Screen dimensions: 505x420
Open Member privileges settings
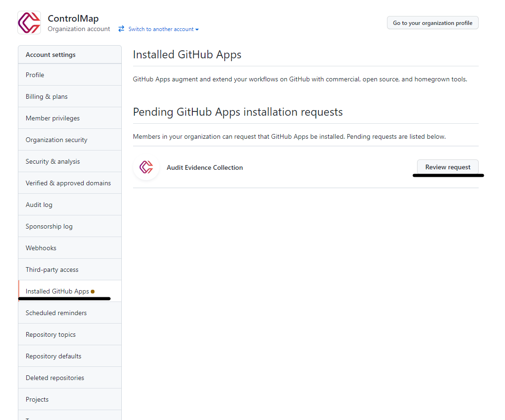(x=51, y=118)
